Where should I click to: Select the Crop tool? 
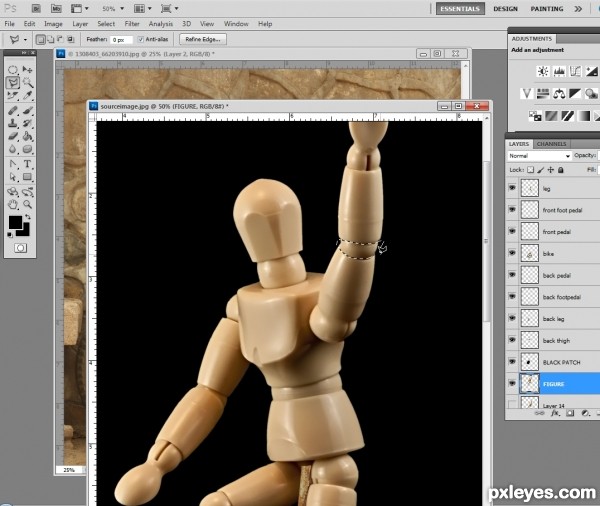[13, 95]
